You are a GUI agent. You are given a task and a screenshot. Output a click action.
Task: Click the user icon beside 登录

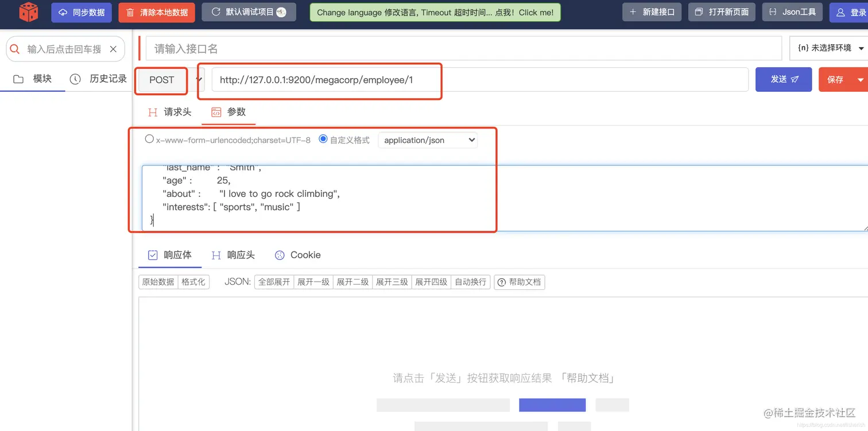[840, 12]
